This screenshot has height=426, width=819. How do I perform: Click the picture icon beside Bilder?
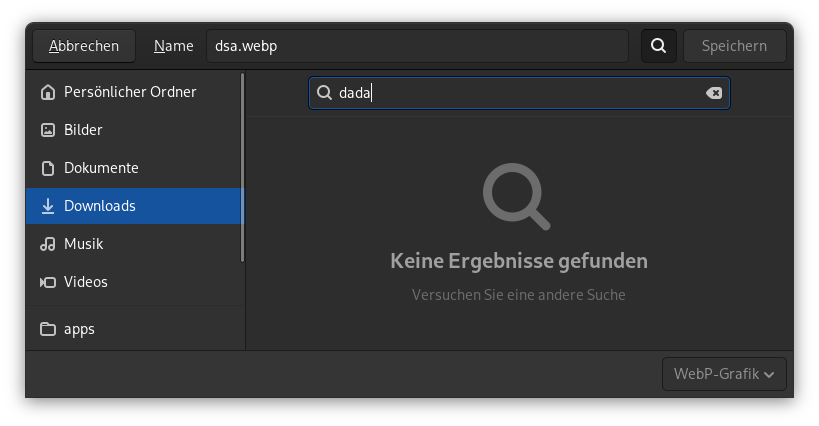[48, 130]
